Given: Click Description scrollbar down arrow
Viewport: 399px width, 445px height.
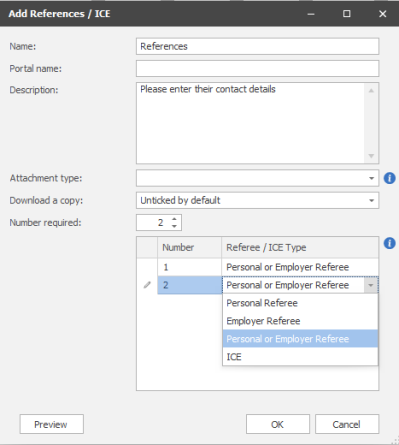Looking at the screenshot, I should click(371, 156).
